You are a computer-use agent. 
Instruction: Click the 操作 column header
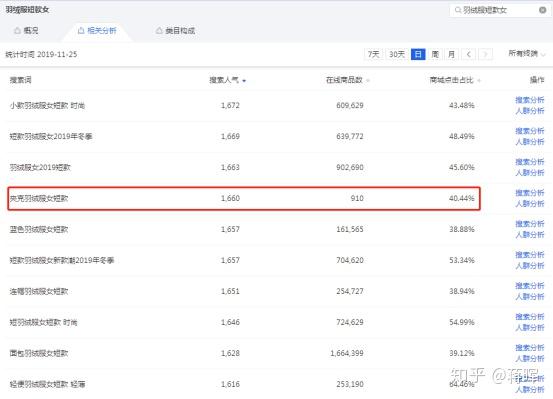point(537,80)
